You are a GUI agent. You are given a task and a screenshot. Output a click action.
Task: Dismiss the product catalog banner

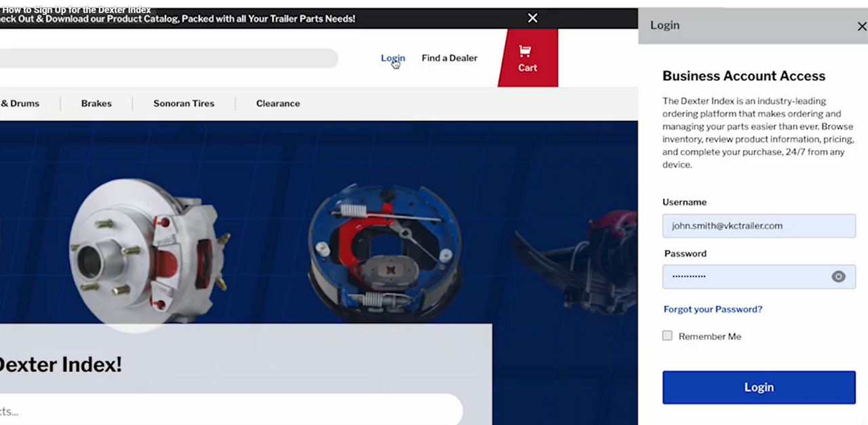coord(533,18)
